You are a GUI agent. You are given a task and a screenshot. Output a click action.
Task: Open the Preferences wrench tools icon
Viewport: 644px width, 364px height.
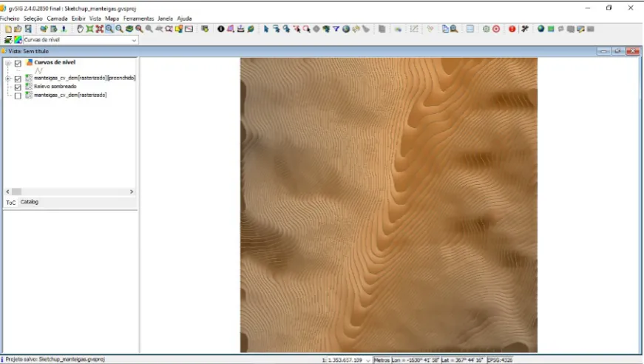pos(524,29)
